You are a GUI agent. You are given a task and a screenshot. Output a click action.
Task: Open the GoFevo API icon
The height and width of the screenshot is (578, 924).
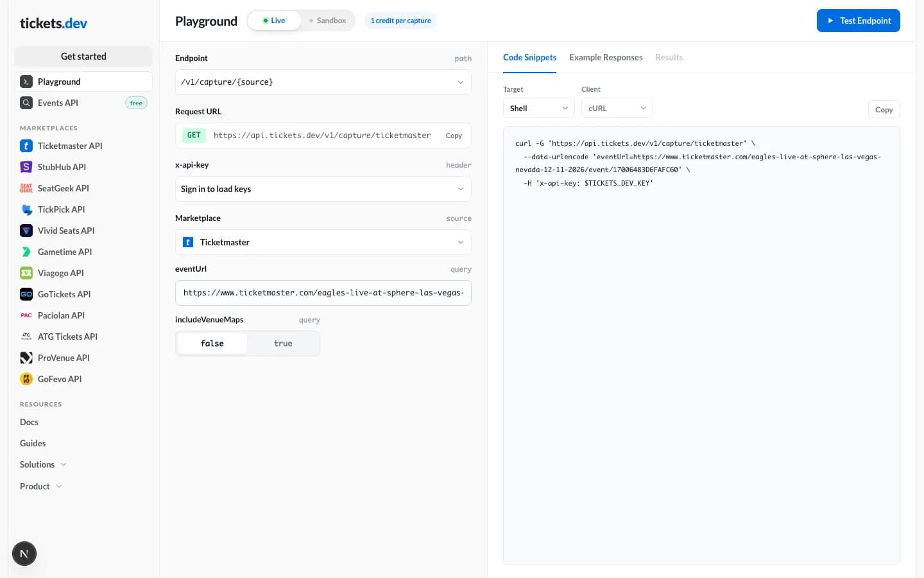pyautogui.click(x=26, y=379)
